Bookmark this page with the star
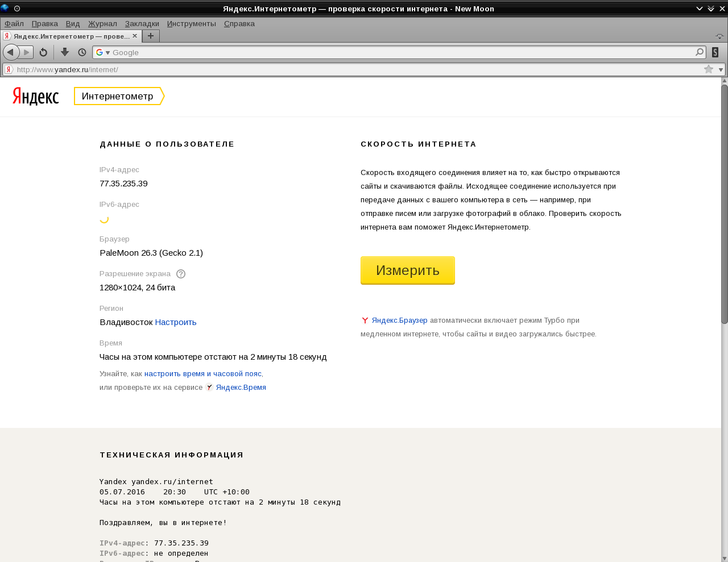 (709, 69)
